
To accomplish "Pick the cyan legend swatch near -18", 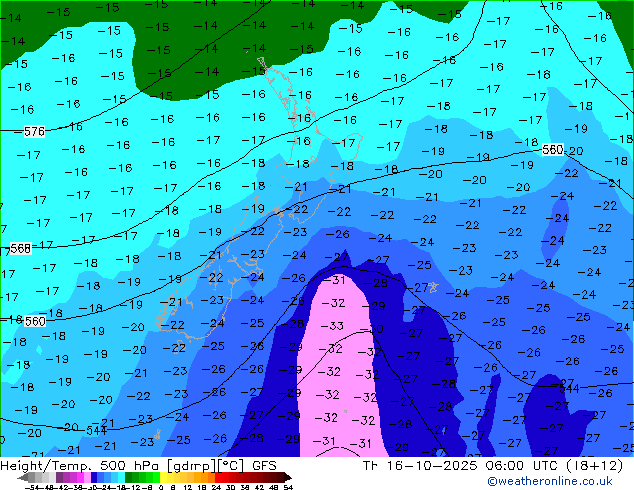I will point(121,477).
